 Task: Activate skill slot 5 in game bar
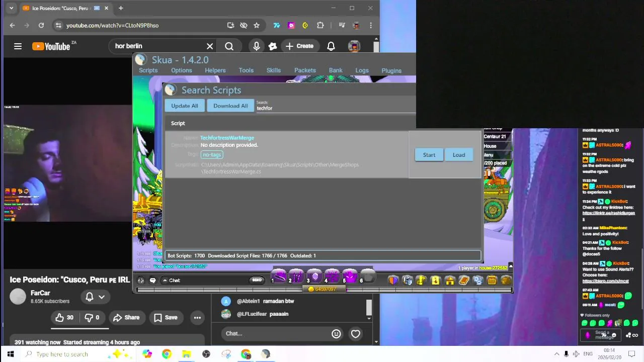point(350,276)
